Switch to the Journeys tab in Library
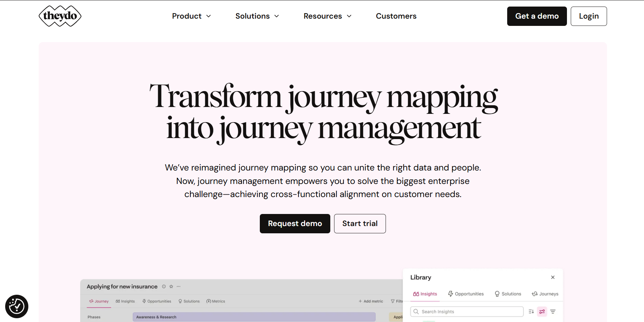The width and height of the screenshot is (644, 322). (545, 294)
